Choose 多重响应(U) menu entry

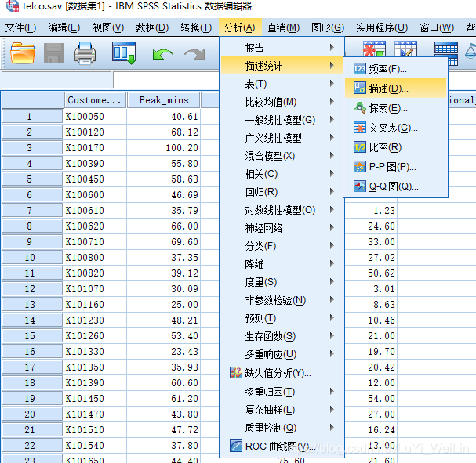point(282,354)
